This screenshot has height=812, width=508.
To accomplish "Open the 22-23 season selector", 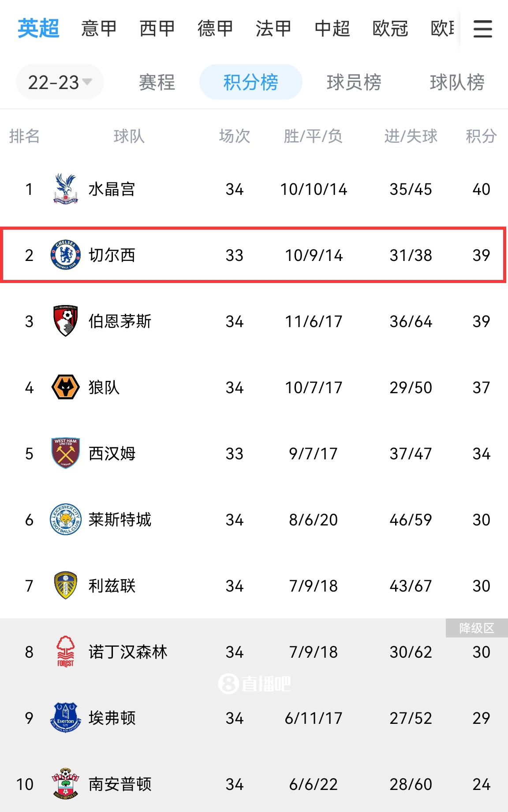I will (60, 81).
